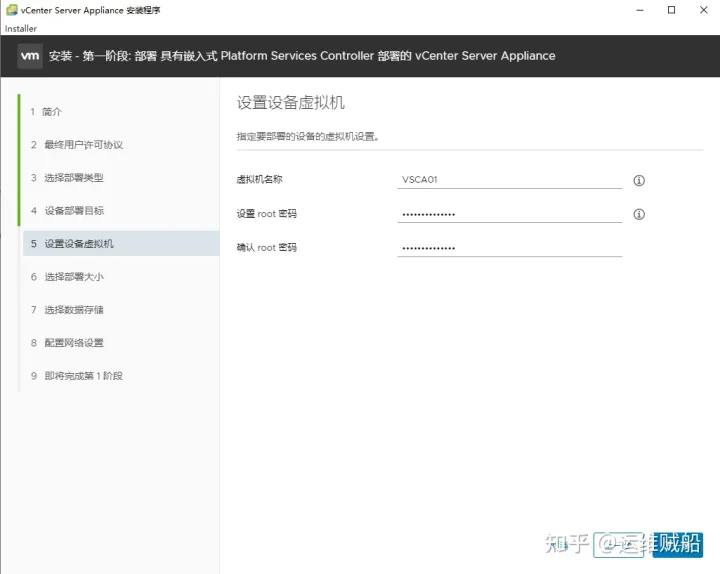720x574 pixels.
Task: Click step 7 选择数据存储
Action: 73,310
